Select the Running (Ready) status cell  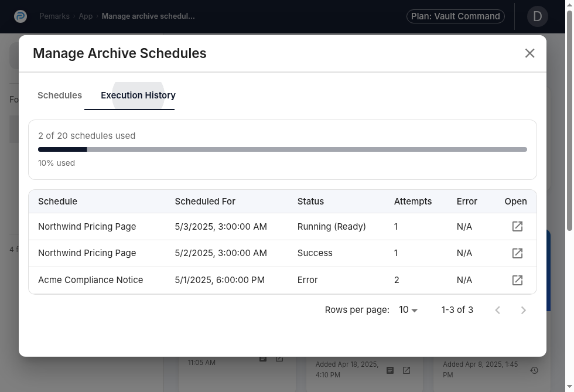point(332,226)
